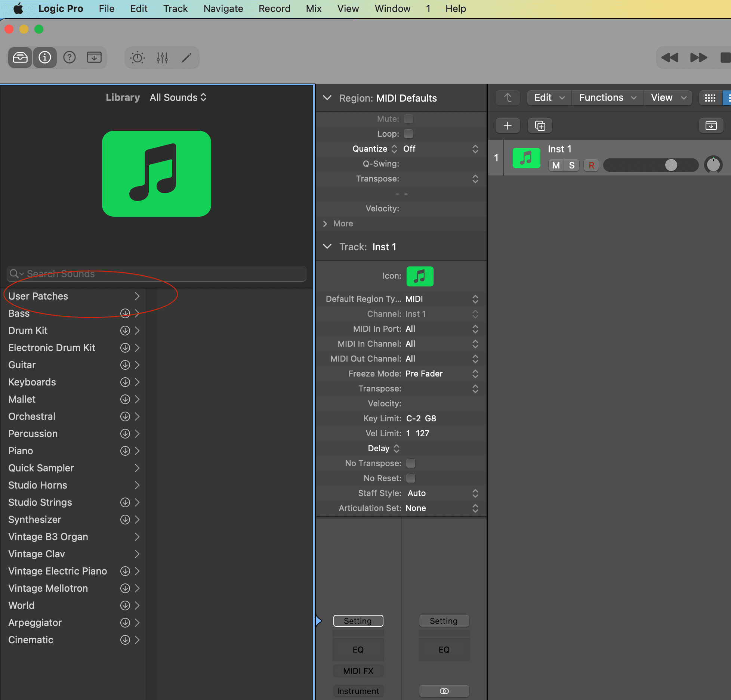Viewport: 731px width, 700px height.
Task: Open the MIDI In Port All popup
Action: click(442, 329)
